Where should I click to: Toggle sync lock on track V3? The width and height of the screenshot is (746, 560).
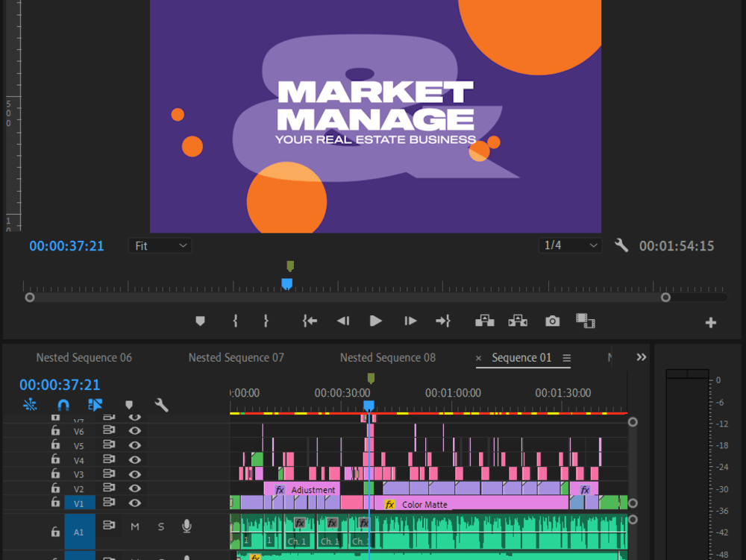point(109,474)
